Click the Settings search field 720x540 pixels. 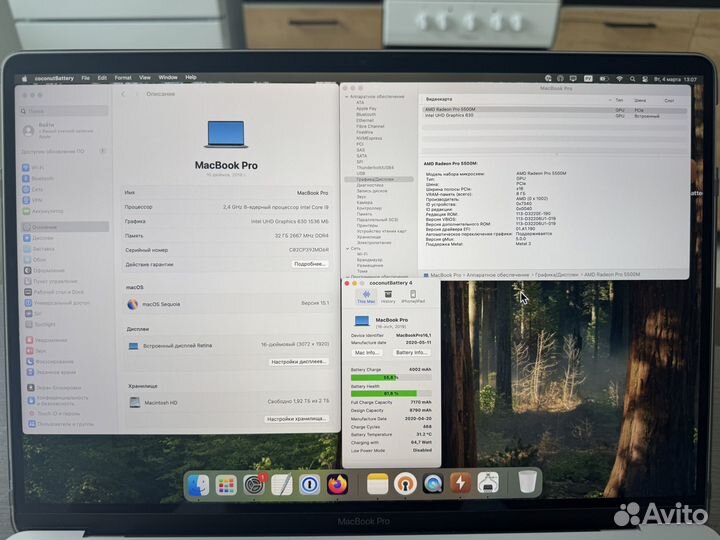pos(64,111)
